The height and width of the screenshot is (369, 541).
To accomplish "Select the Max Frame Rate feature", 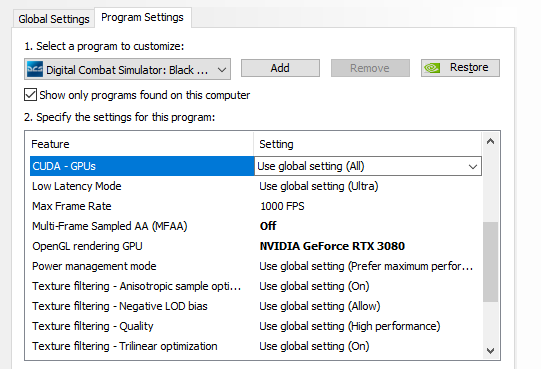I will 72,206.
